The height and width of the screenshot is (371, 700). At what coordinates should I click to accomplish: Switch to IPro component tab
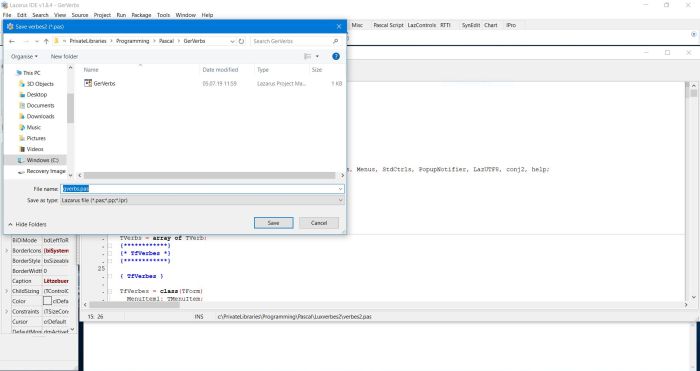tap(511, 25)
